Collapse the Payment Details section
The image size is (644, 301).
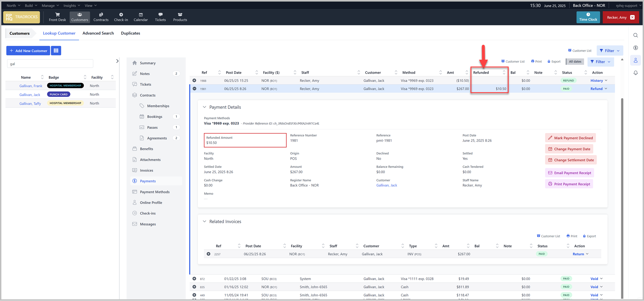click(205, 107)
